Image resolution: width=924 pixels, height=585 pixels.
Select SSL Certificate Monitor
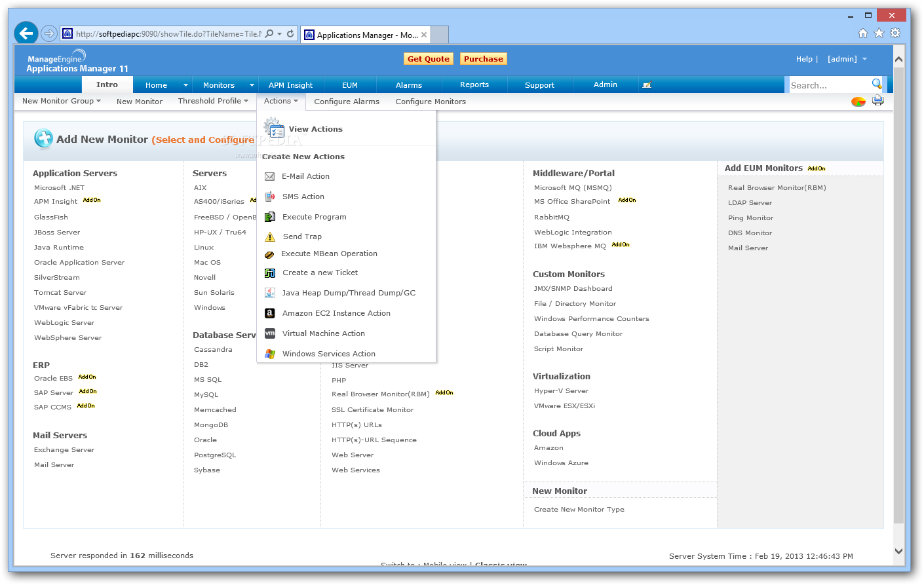[x=373, y=410]
